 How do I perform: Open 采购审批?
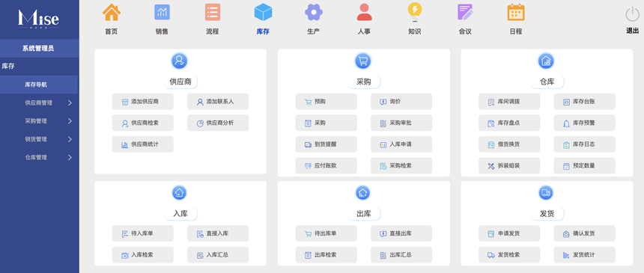(x=401, y=123)
